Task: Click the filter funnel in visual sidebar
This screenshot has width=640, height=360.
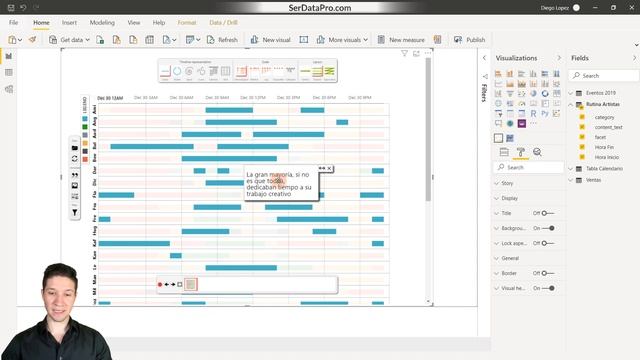Action: (x=75, y=212)
